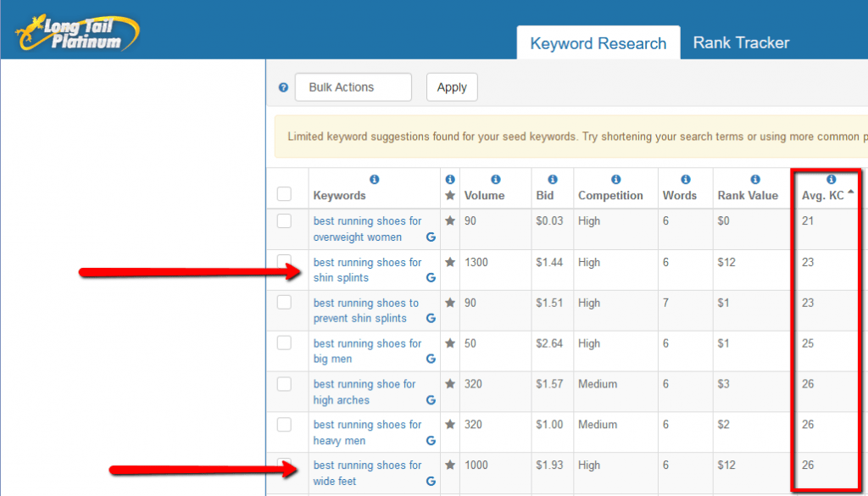Star the 'wide feet' keyword row
The height and width of the screenshot is (496, 868).
[x=450, y=465]
